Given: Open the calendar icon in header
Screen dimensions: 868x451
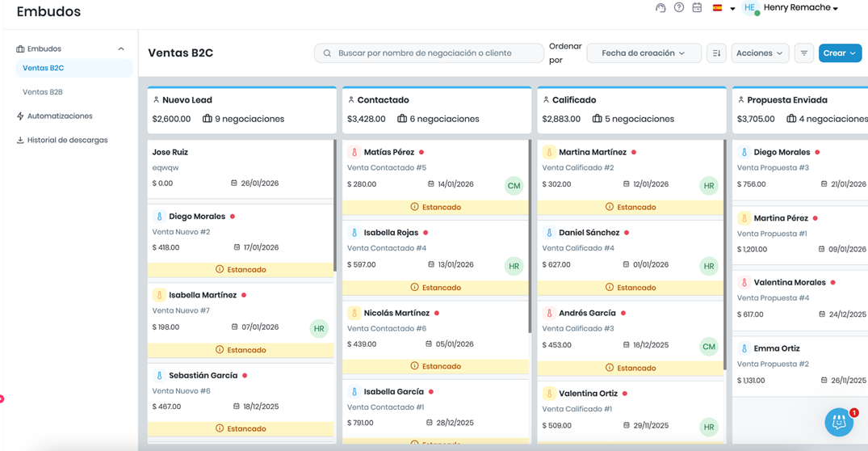Looking at the screenshot, I should click(x=697, y=8).
